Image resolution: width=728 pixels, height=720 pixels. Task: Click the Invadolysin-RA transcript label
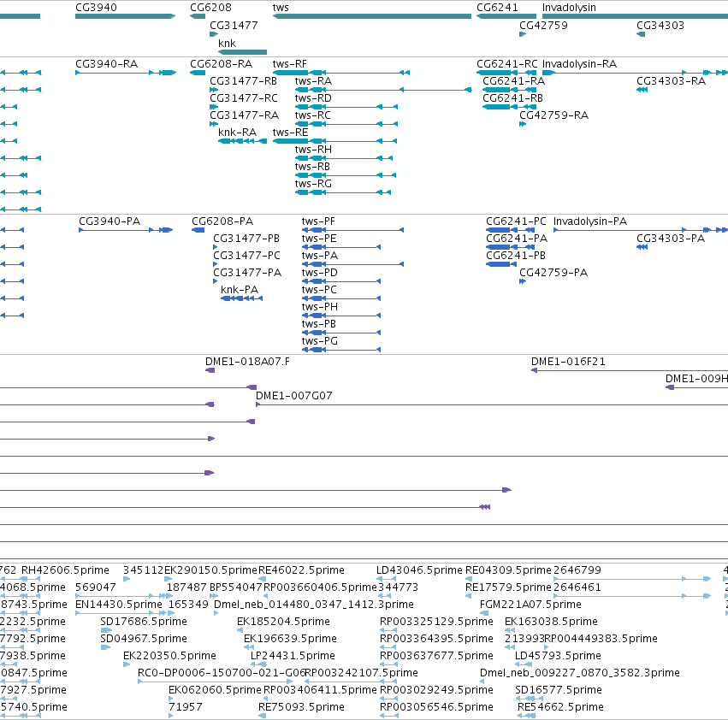pyautogui.click(x=579, y=63)
